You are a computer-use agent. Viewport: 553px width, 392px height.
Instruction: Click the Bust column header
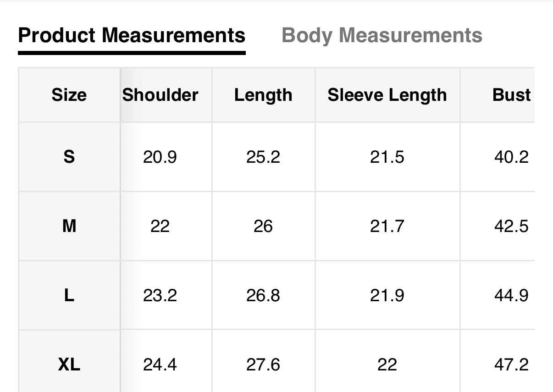coord(511,95)
